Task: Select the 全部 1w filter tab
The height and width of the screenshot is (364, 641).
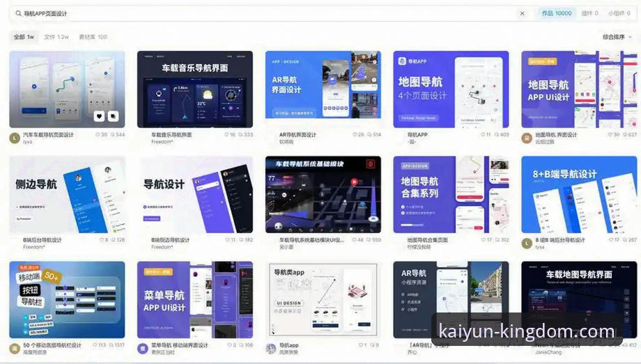Action: [x=24, y=37]
